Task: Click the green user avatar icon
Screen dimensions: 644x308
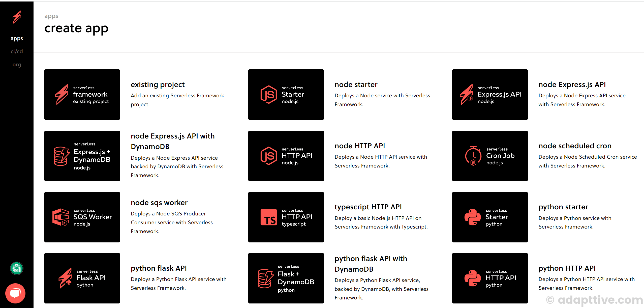Action: click(x=17, y=268)
